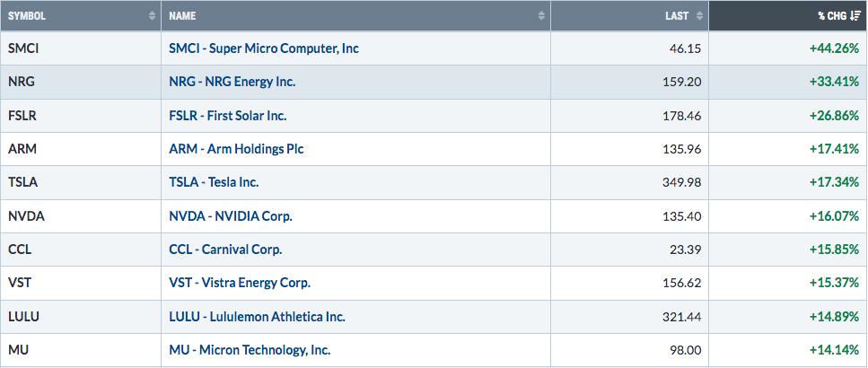
Task: Open LULU - Lululemon Athletica link
Action: coord(257,317)
